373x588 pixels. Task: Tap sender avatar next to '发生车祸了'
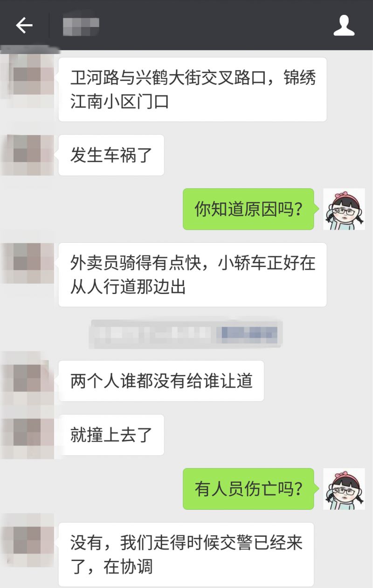[27, 155]
